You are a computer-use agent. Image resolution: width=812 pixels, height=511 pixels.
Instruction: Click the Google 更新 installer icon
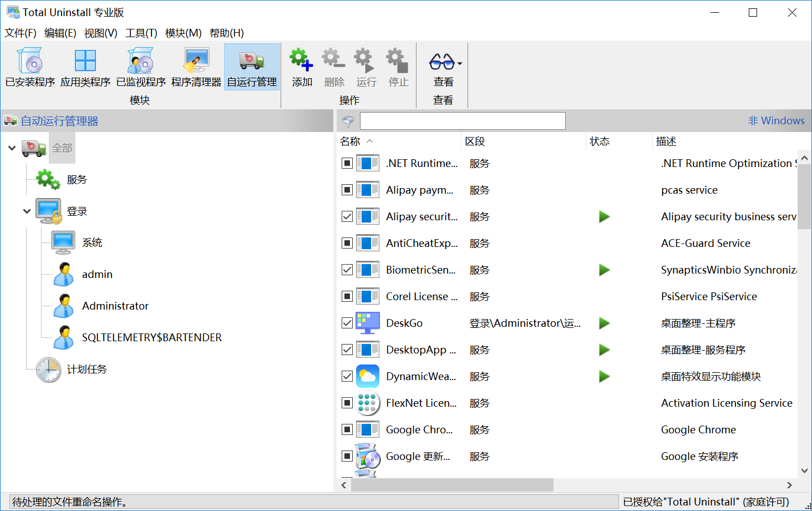pos(367,456)
